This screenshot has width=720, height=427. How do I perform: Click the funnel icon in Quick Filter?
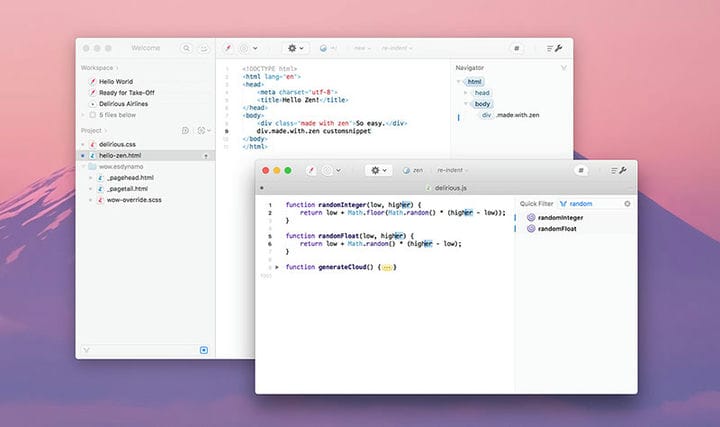[563, 204]
